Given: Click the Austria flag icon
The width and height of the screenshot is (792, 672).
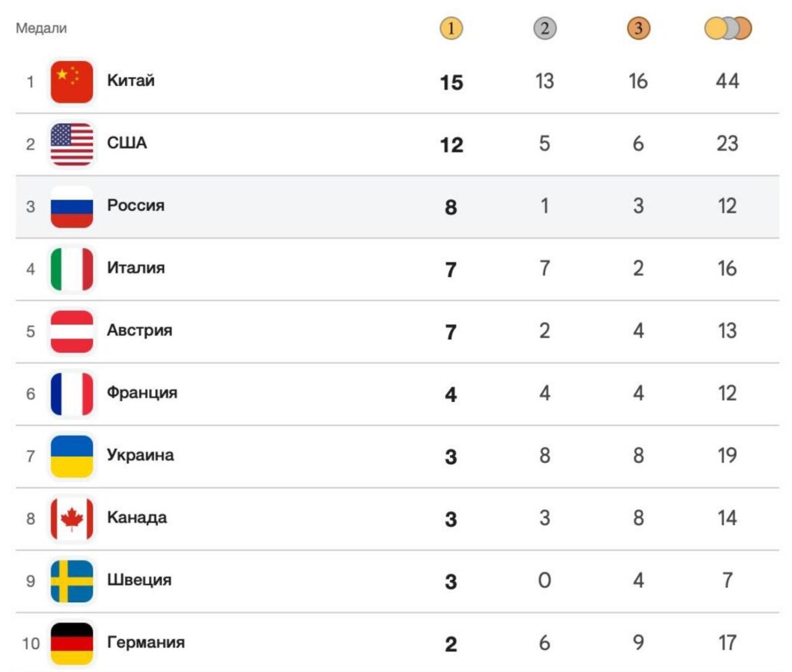Looking at the screenshot, I should pos(72,331).
